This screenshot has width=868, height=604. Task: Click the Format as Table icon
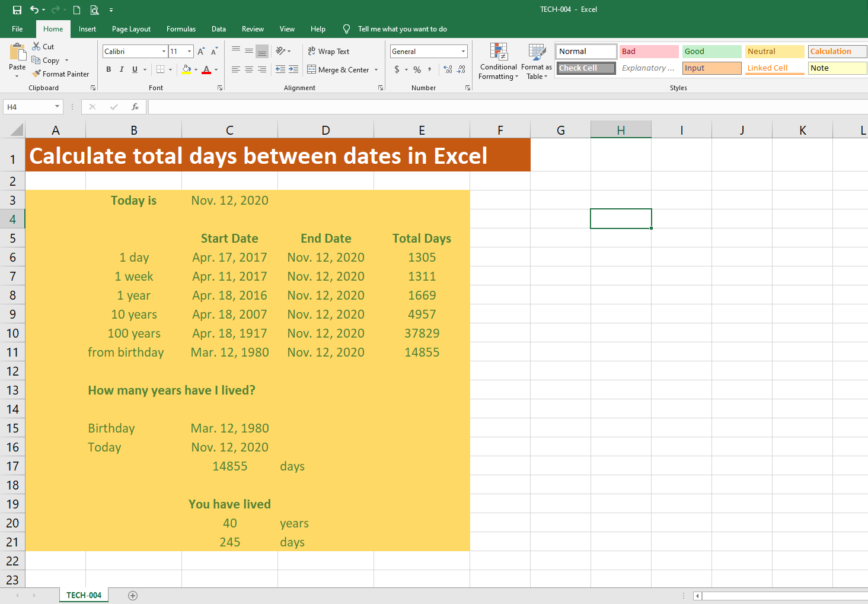[x=537, y=61]
